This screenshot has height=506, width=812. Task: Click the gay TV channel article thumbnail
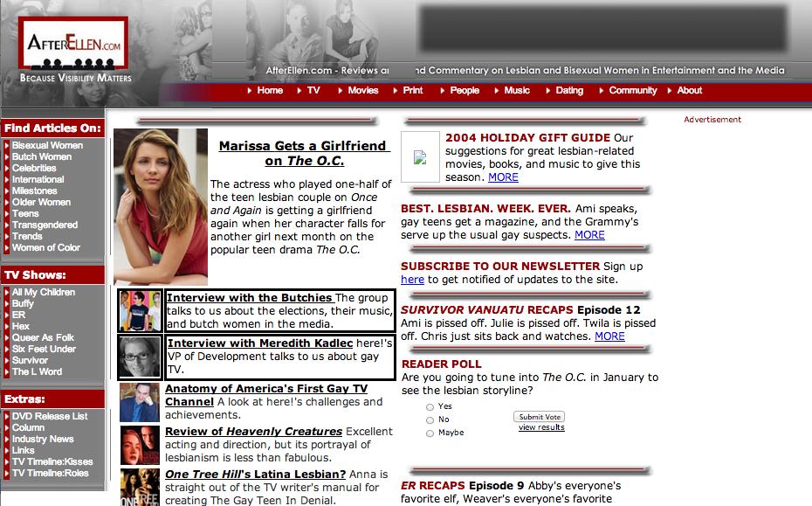[x=140, y=402]
